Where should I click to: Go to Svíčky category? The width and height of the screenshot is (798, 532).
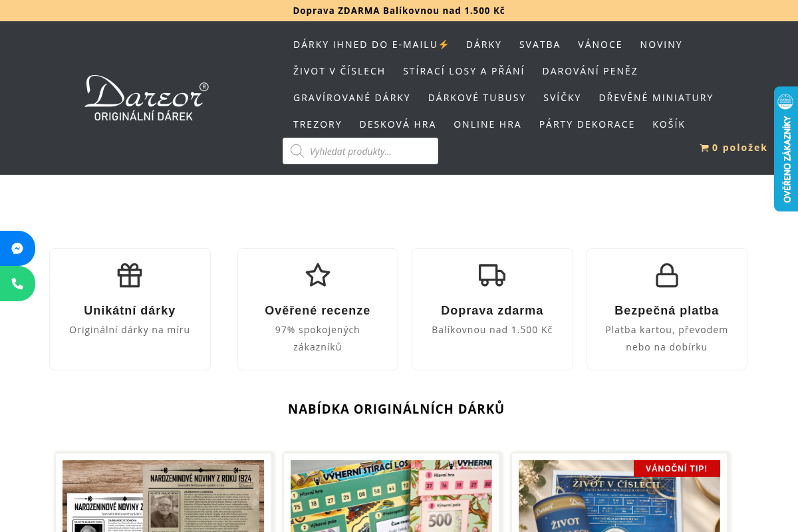[563, 98]
